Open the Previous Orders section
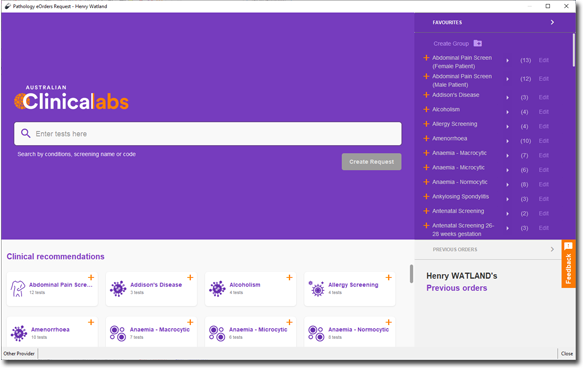The height and width of the screenshot is (368, 583). point(493,249)
